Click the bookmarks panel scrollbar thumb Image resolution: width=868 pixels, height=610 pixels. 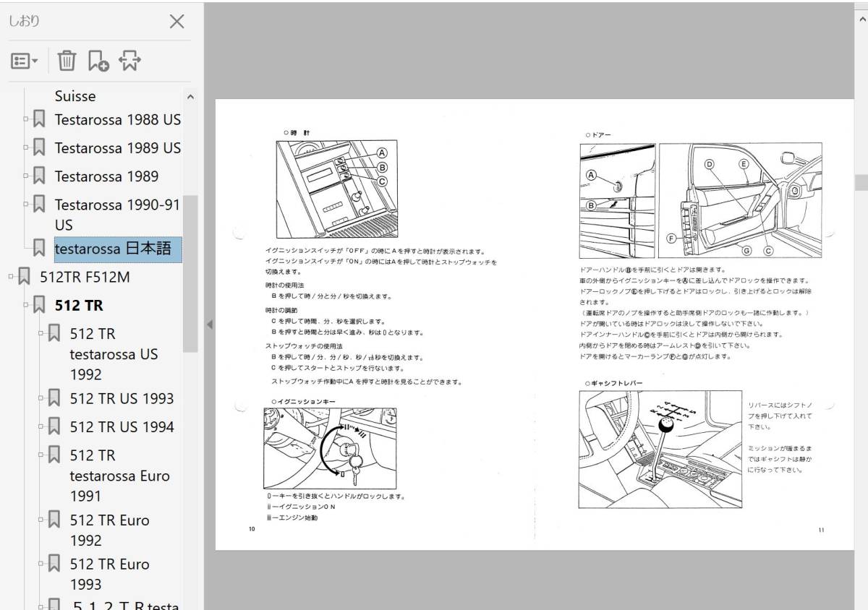point(190,273)
